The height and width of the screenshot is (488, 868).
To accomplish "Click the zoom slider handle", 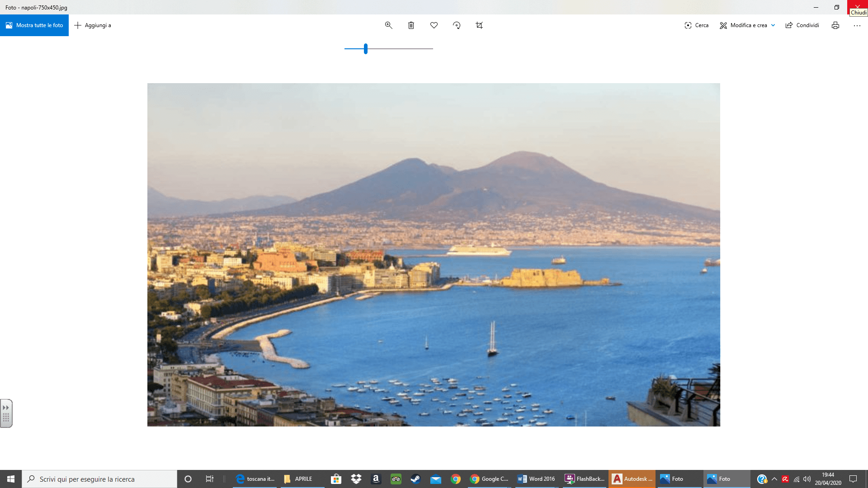I will pos(366,48).
